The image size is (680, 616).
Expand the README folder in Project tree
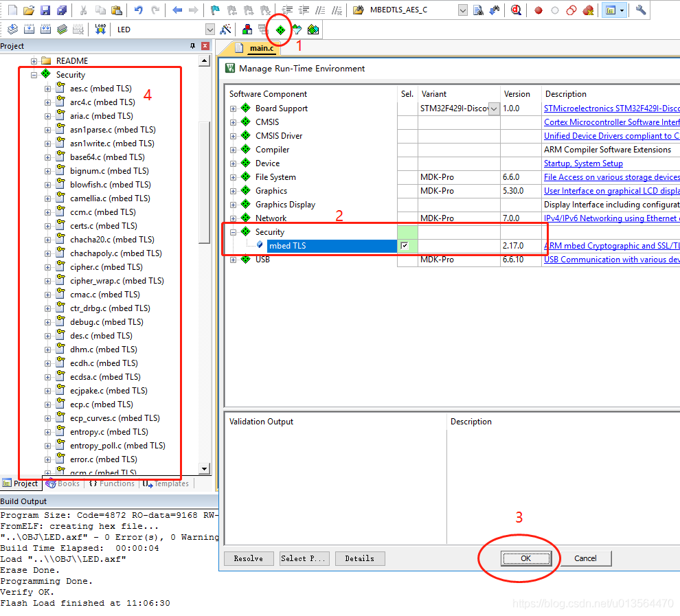tap(34, 61)
